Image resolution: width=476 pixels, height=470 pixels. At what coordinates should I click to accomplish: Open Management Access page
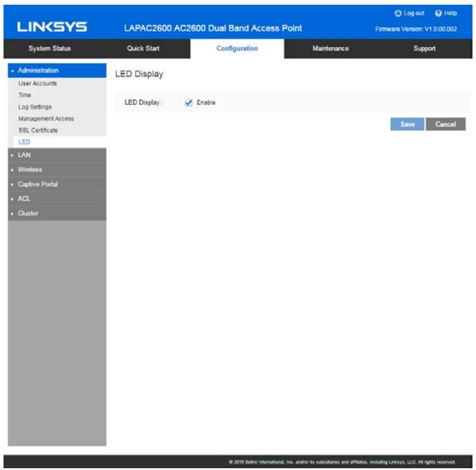[46, 119]
